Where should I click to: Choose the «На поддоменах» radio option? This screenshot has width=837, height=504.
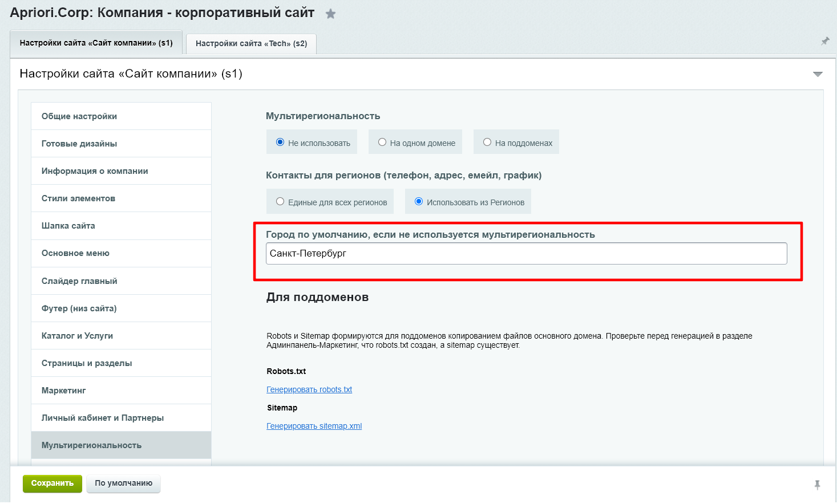487,143
